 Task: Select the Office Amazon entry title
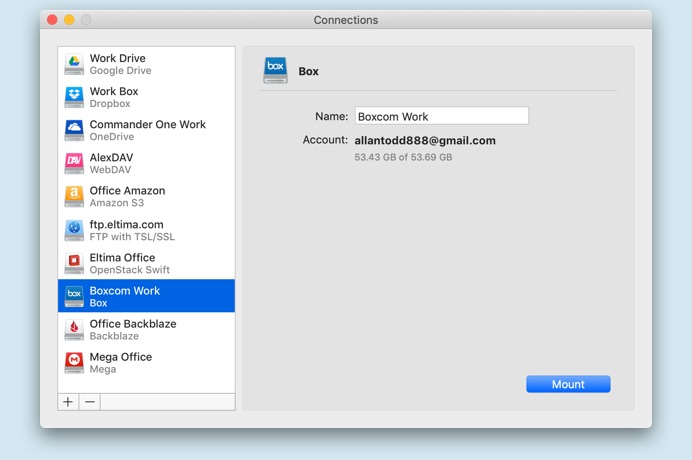pyautogui.click(x=128, y=191)
